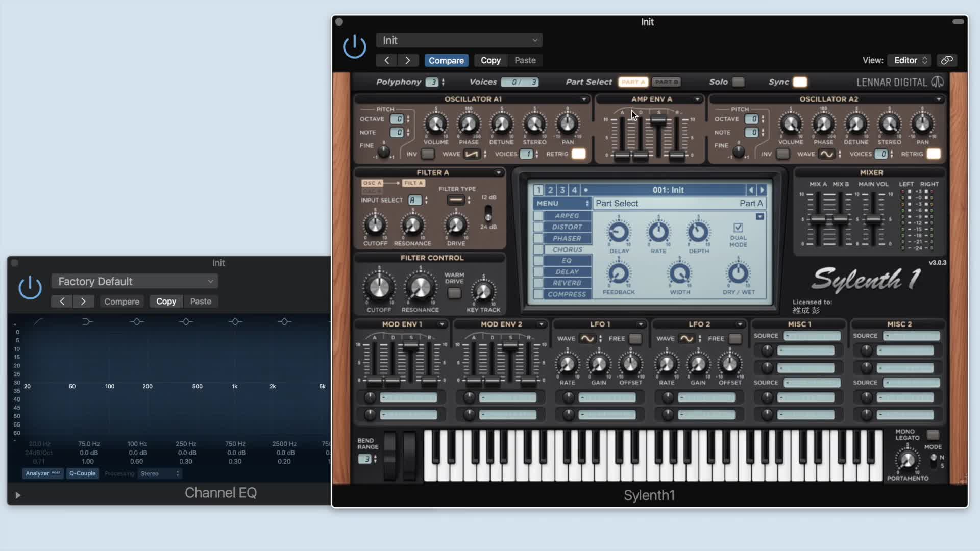Select the Reverb effect tab
Viewport: 980px width, 551px height.
click(x=567, y=283)
